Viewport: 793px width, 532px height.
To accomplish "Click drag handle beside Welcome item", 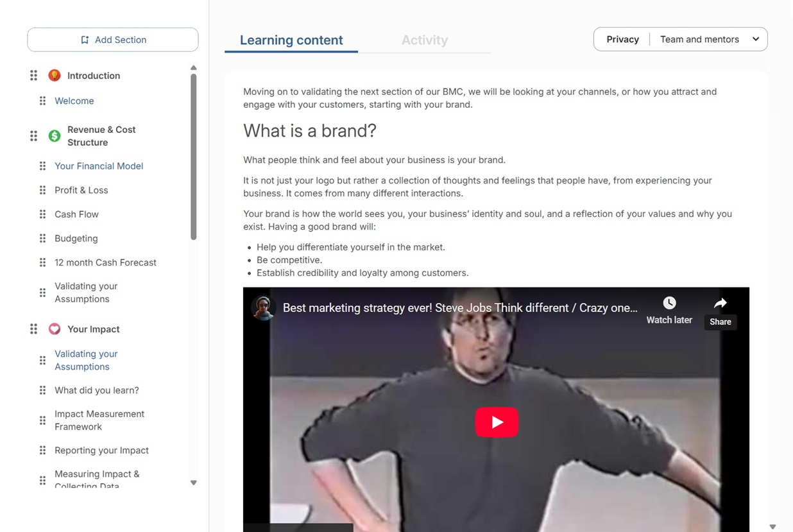I will pos(42,101).
